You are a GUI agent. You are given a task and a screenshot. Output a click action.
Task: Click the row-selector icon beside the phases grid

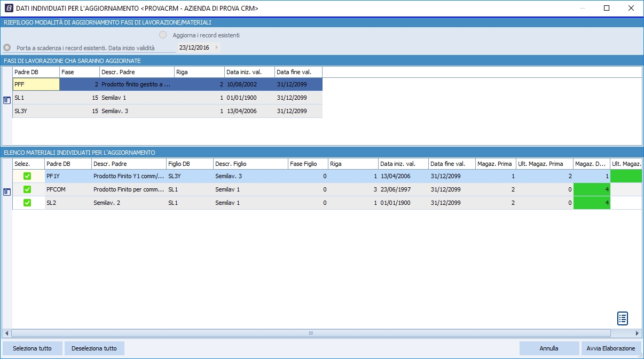[7, 100]
